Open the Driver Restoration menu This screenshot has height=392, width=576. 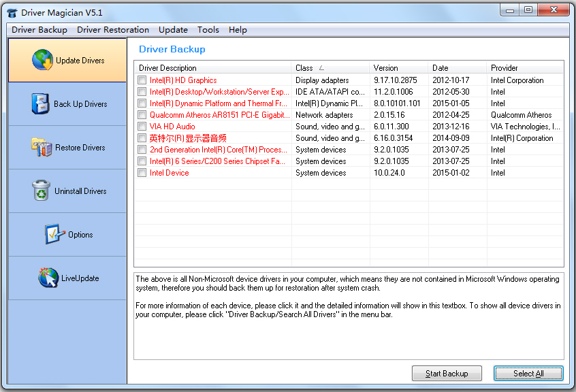[x=113, y=30]
